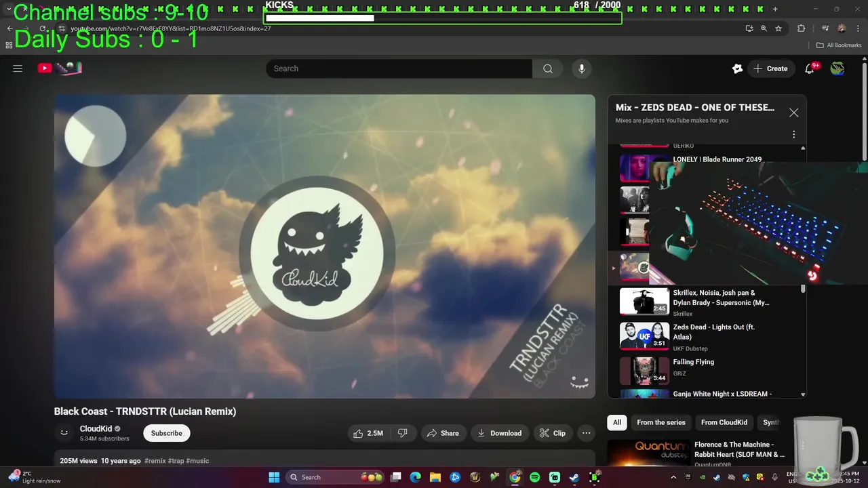The height and width of the screenshot is (488, 868).
Task: Open the Windows Start menu
Action: coord(274,477)
